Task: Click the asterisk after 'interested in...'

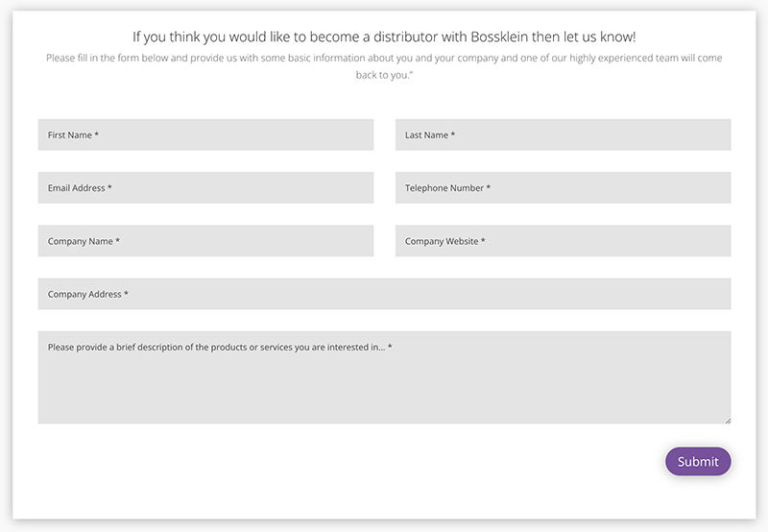Action: (390, 346)
